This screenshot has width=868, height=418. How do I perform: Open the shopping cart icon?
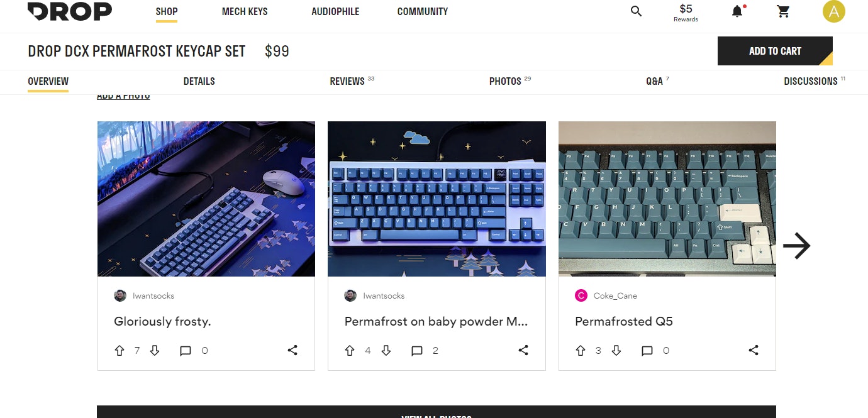point(783,11)
